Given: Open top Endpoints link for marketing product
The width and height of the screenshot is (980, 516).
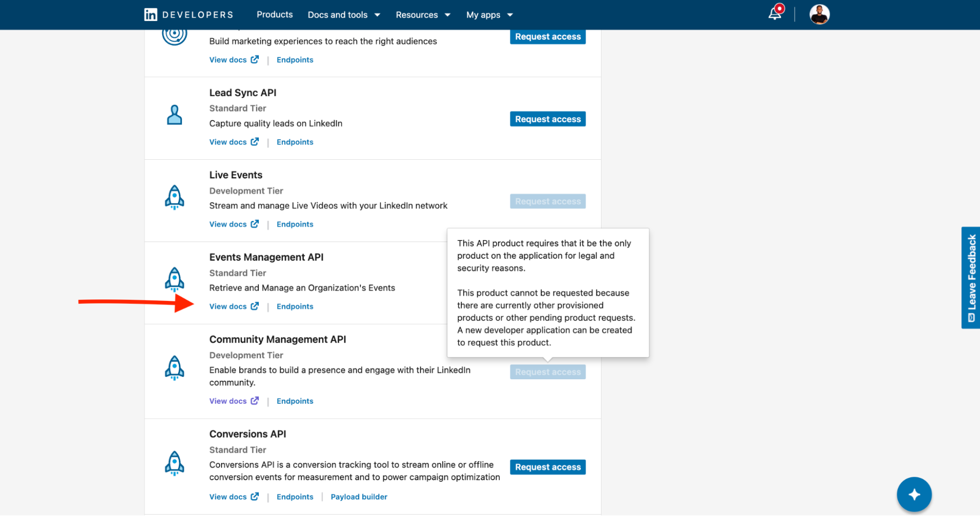Looking at the screenshot, I should [x=295, y=60].
